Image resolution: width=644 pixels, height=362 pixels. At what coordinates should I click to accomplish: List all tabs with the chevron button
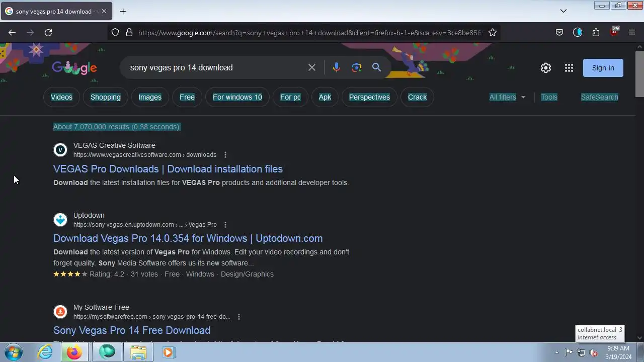pos(563,11)
